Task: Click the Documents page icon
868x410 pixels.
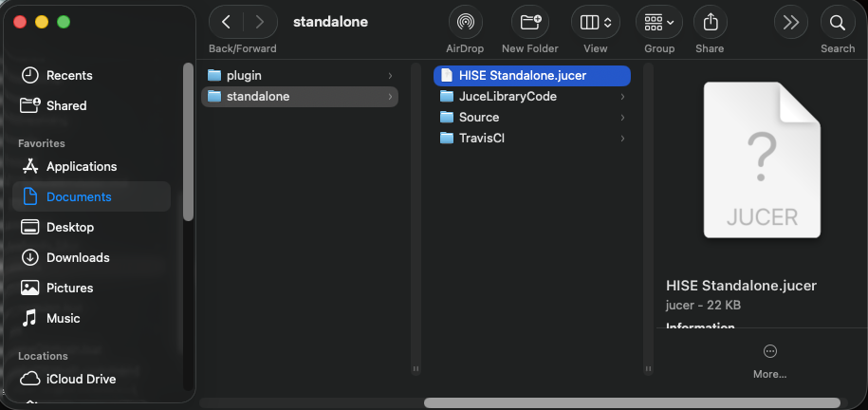Action: 29,196
